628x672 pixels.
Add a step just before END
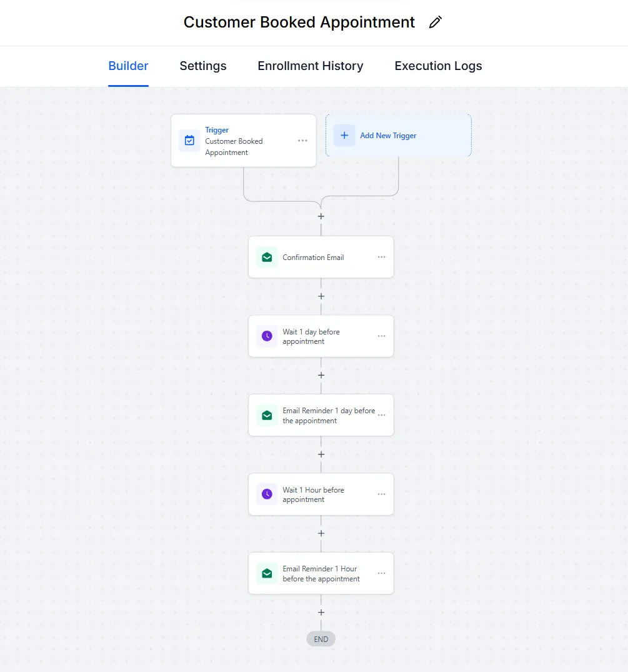click(x=321, y=613)
